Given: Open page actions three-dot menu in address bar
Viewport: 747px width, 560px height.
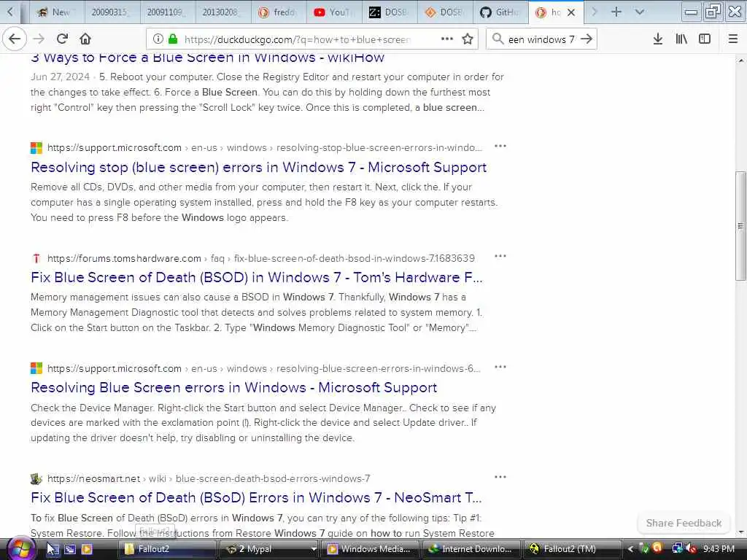Looking at the screenshot, I should pos(447,39).
